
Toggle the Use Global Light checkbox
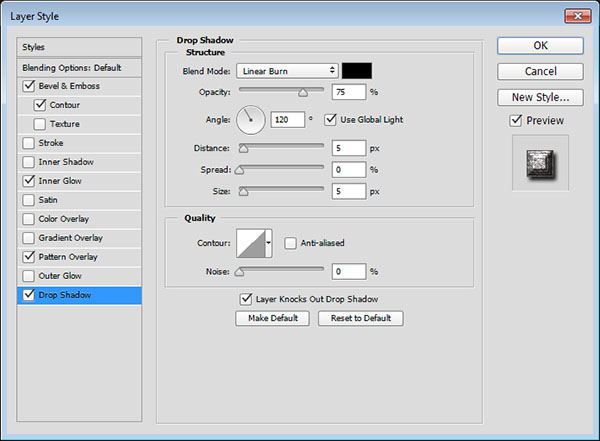(x=331, y=120)
